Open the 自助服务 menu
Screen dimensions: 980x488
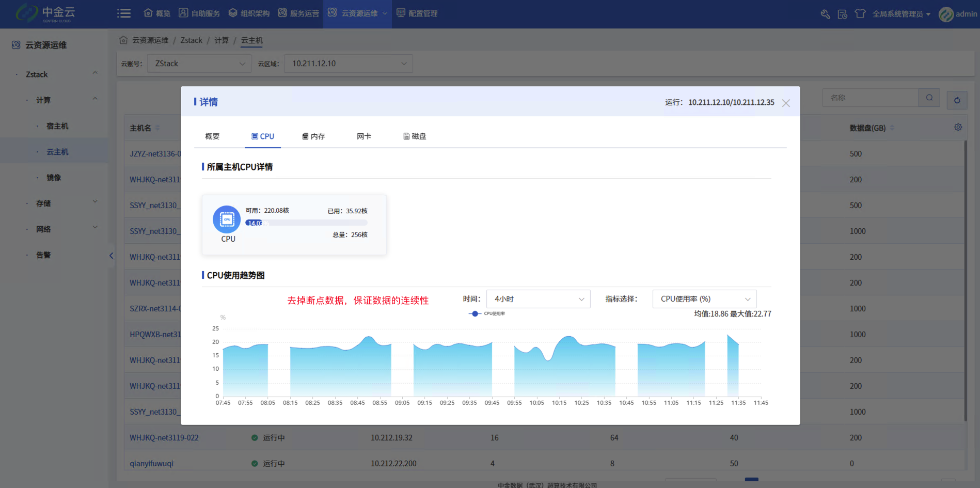[199, 13]
